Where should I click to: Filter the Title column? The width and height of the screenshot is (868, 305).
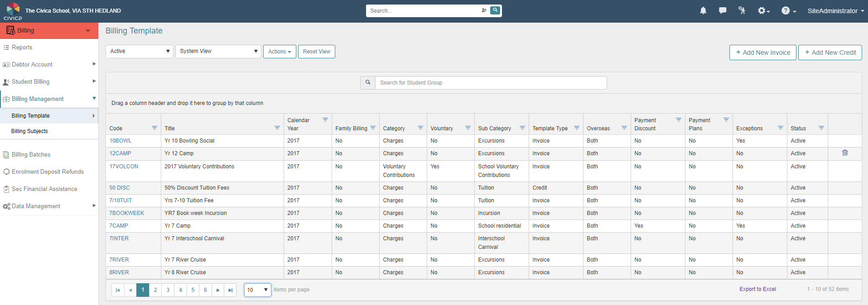tap(277, 128)
